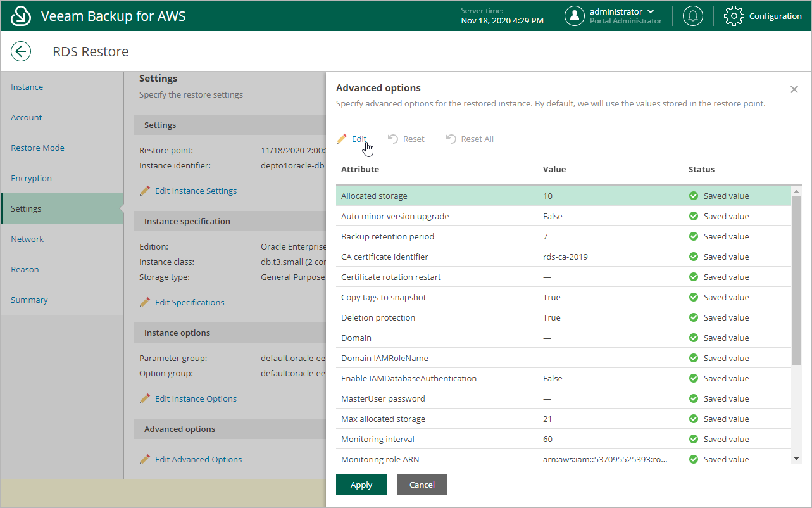Select the MasterUser password row
The width and height of the screenshot is (812, 508).
[563, 398]
